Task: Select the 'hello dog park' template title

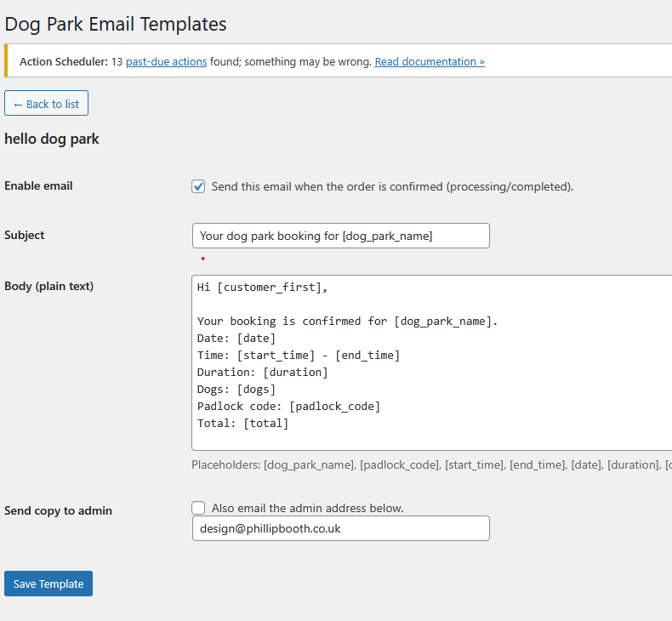Action: coord(52,139)
